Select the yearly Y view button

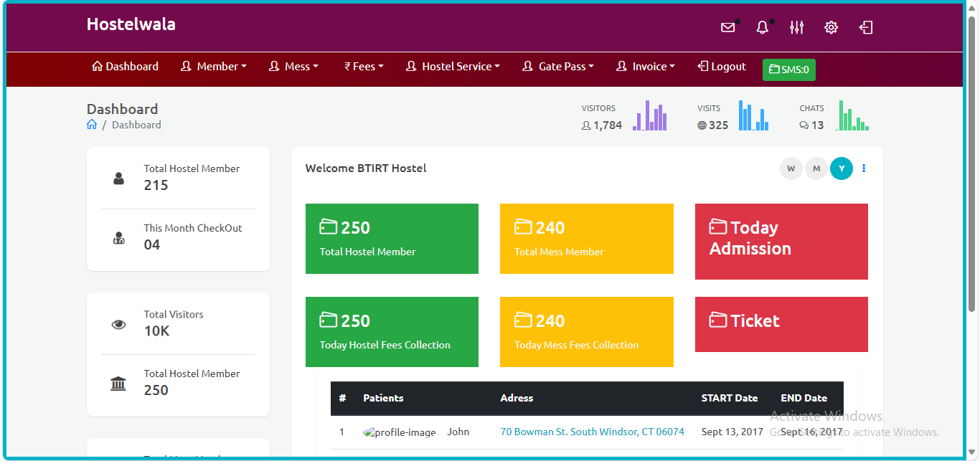coord(841,168)
